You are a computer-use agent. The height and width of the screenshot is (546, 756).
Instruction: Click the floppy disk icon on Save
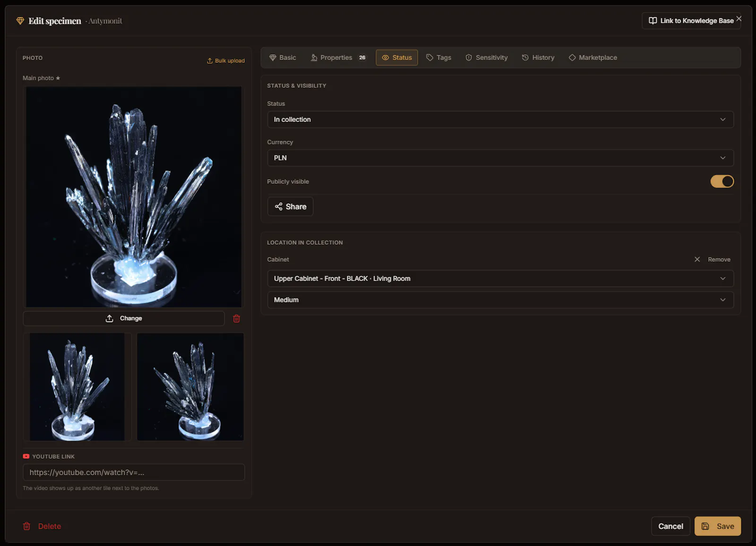tap(705, 526)
